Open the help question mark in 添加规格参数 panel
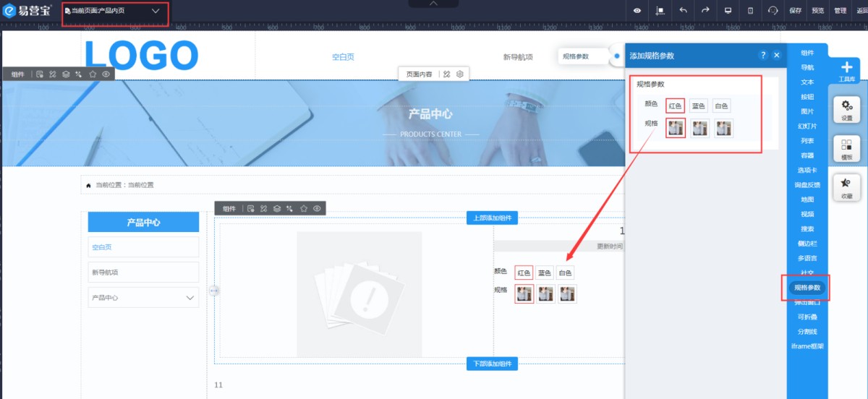 pyautogui.click(x=763, y=55)
